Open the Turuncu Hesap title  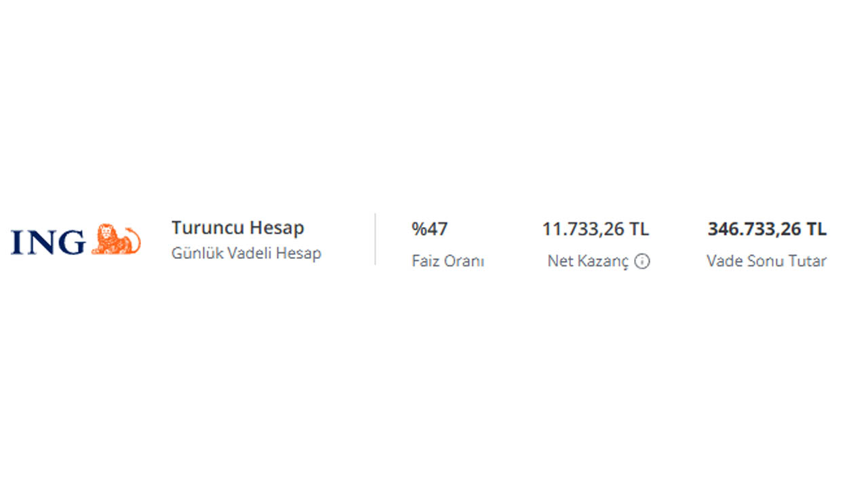(x=237, y=228)
